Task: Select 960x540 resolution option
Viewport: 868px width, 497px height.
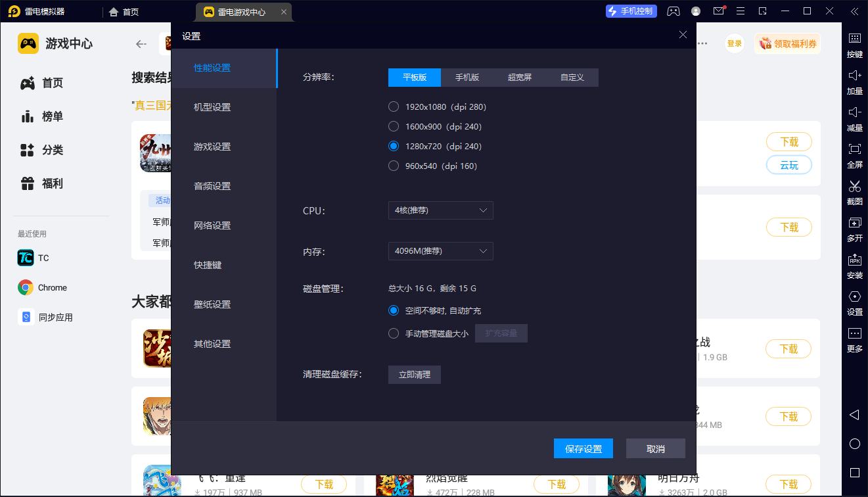Action: tap(393, 166)
